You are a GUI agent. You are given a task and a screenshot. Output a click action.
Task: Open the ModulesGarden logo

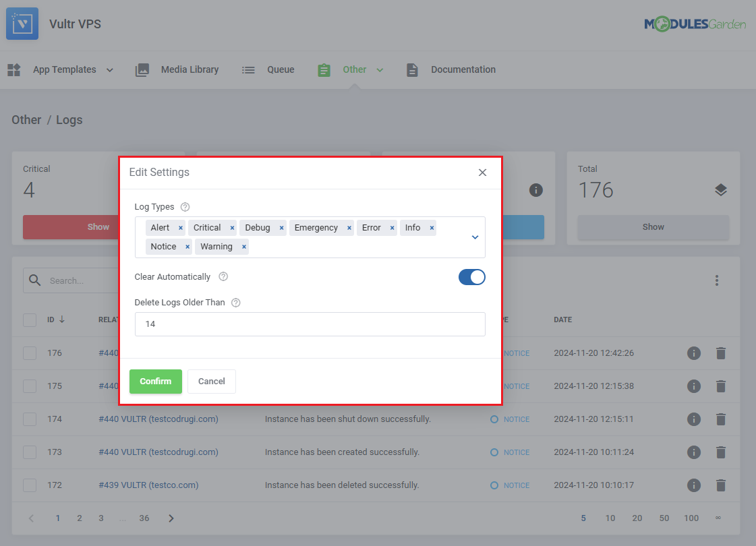[695, 24]
